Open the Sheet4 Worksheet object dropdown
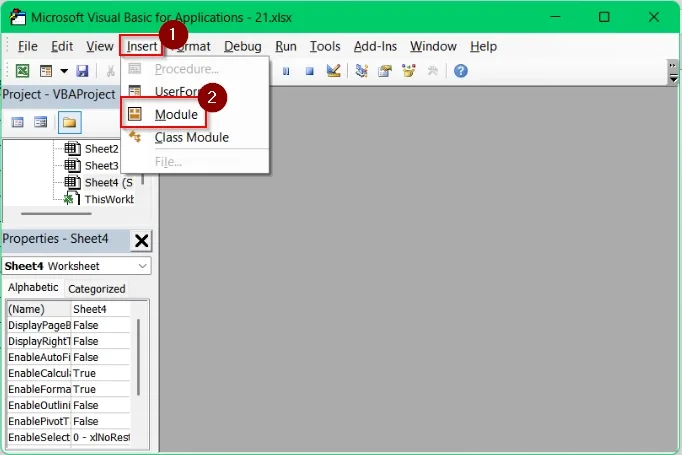The image size is (682, 455). click(x=142, y=266)
